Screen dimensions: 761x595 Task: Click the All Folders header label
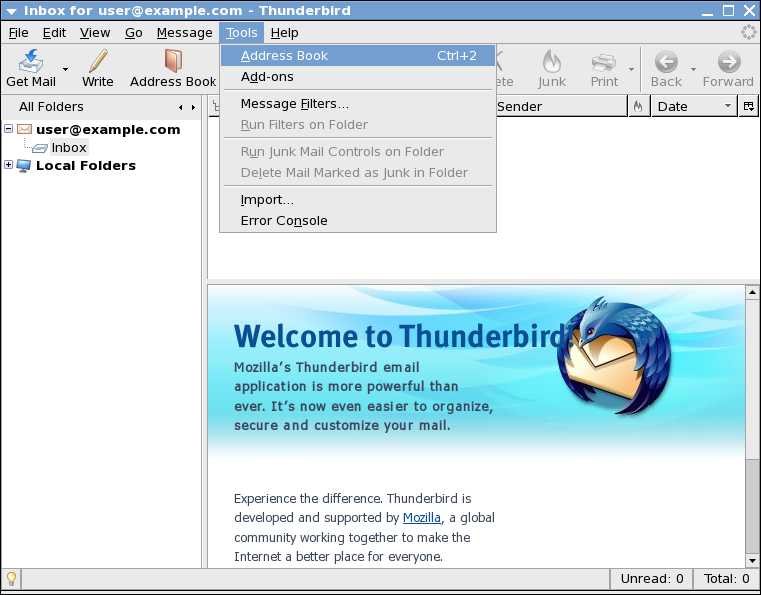51,107
